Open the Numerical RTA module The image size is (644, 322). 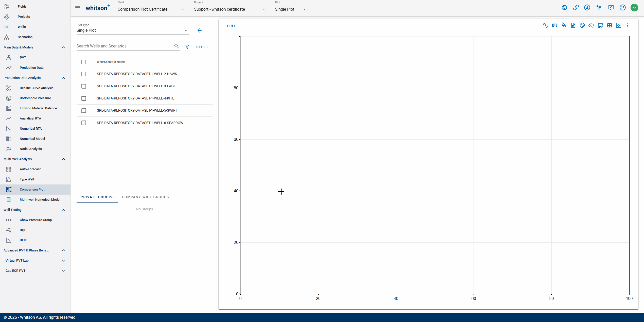30,129
